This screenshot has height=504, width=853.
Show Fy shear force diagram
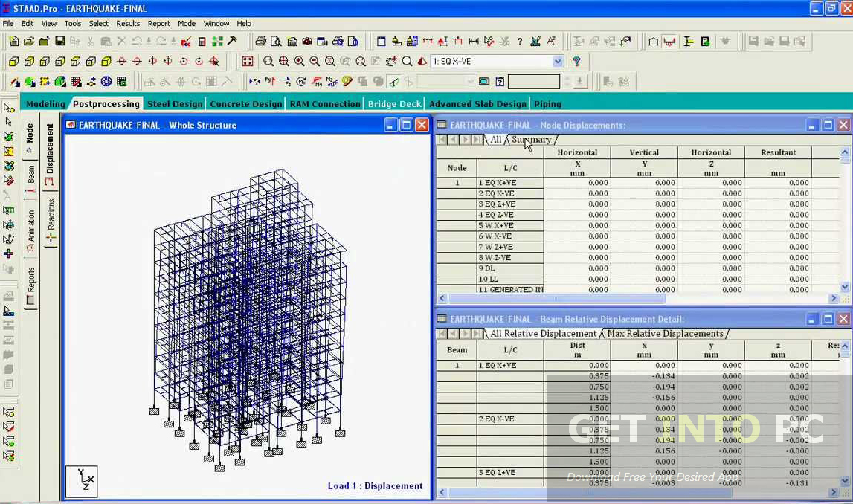pyautogui.click(x=270, y=82)
